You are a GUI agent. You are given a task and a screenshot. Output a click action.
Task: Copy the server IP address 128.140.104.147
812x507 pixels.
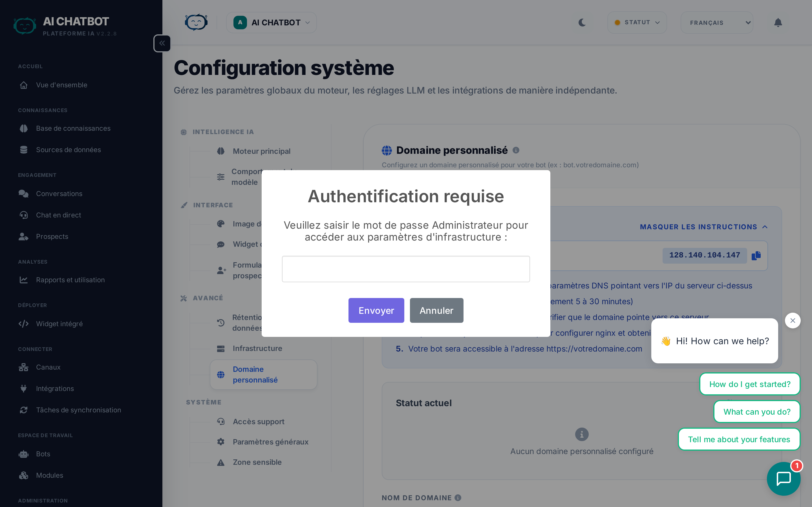coord(757,255)
